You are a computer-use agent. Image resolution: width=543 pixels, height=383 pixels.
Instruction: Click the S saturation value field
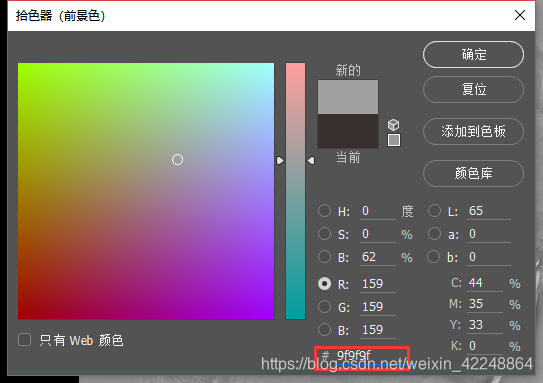pos(378,234)
